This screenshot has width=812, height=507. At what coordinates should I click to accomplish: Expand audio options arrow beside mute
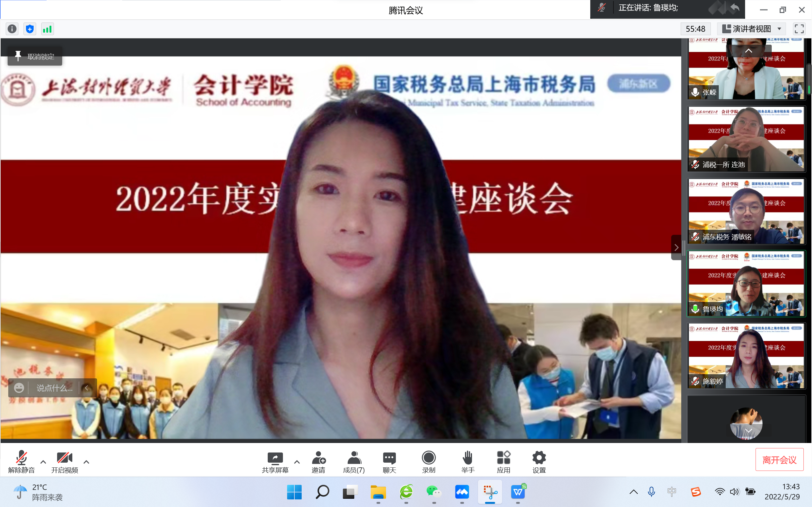coord(43,462)
